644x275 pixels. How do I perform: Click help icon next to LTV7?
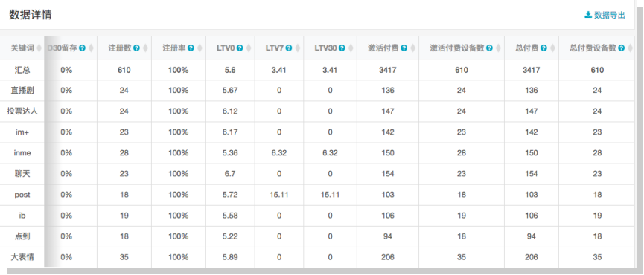pos(289,48)
